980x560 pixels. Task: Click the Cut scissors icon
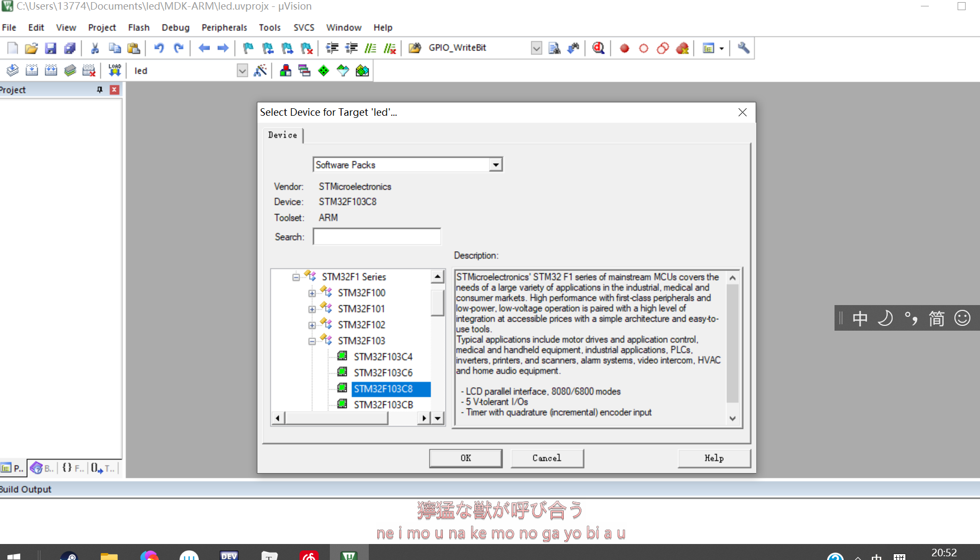pos(95,48)
